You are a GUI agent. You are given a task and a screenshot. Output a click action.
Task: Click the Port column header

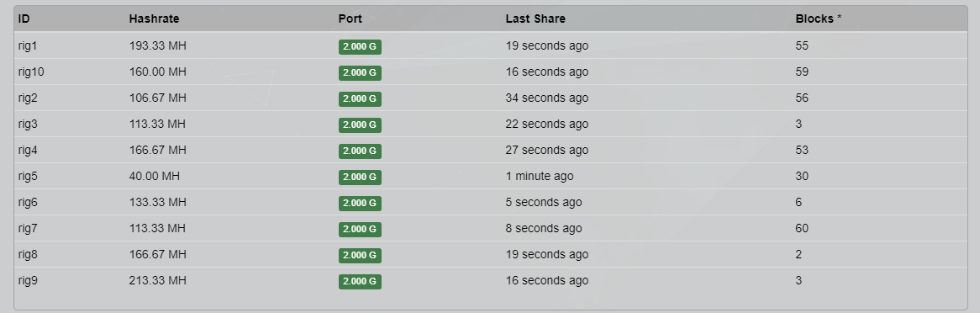tap(350, 19)
